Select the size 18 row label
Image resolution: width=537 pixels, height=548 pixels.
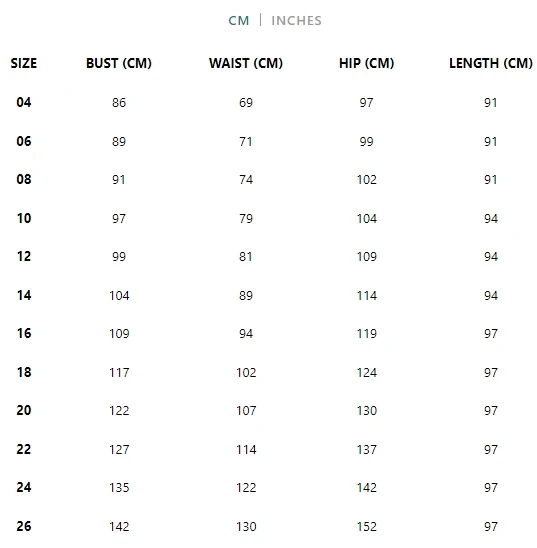(24, 372)
